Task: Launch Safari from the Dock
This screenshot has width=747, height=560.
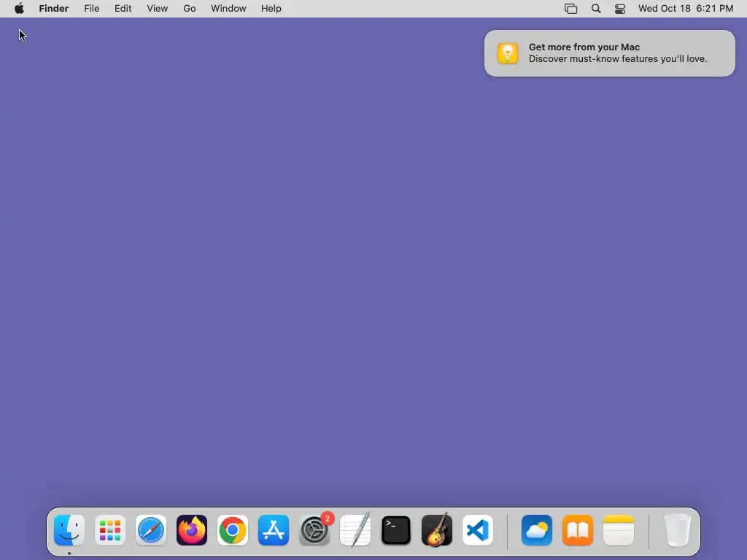Action: click(x=151, y=530)
